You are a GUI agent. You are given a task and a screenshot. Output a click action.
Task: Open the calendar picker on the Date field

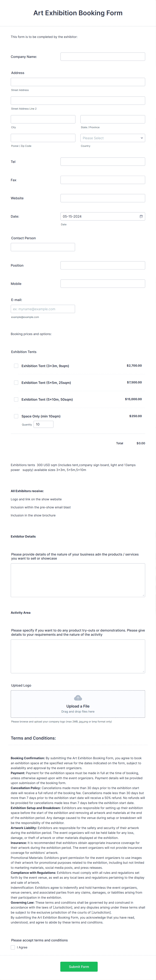coord(141,216)
